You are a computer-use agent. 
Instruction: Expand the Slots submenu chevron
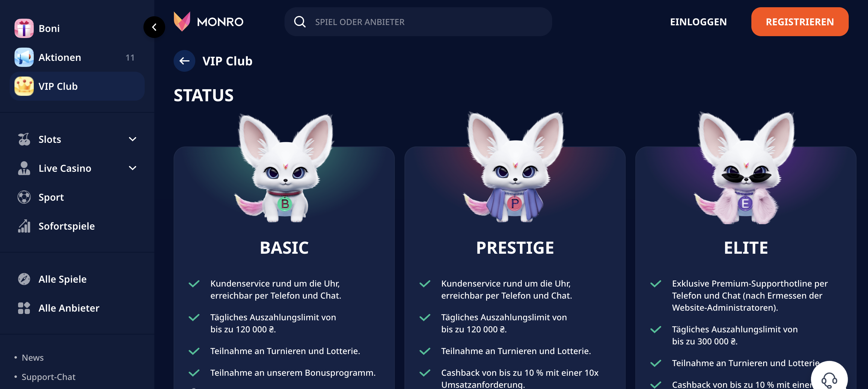(132, 139)
